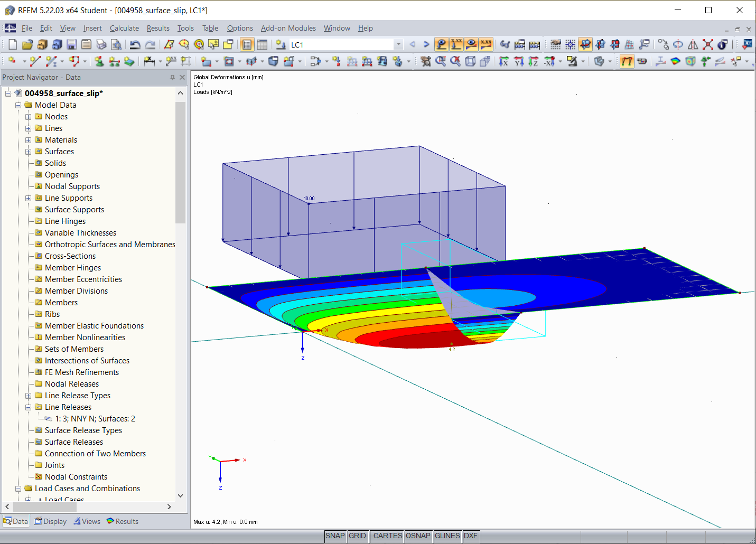756x544 pixels.
Task: Switch to the Views navigator tab
Action: [87, 521]
